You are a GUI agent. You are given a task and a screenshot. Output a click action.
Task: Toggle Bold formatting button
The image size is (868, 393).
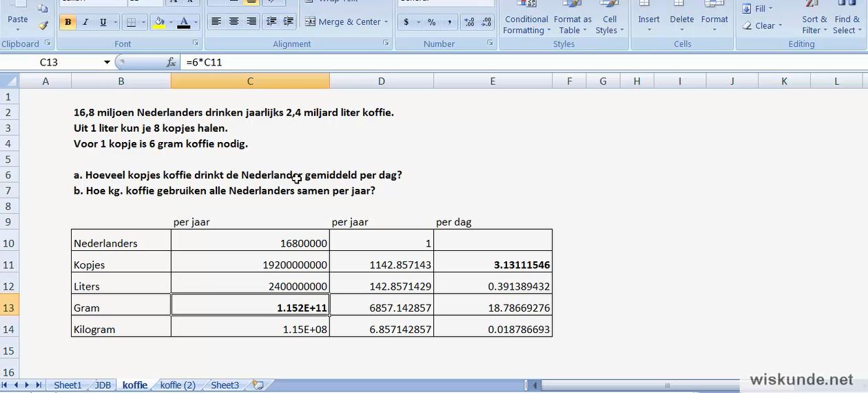68,22
